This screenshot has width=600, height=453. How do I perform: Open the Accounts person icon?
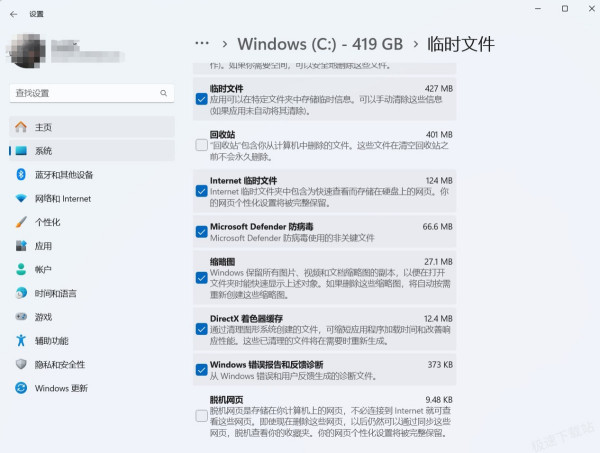click(21, 269)
